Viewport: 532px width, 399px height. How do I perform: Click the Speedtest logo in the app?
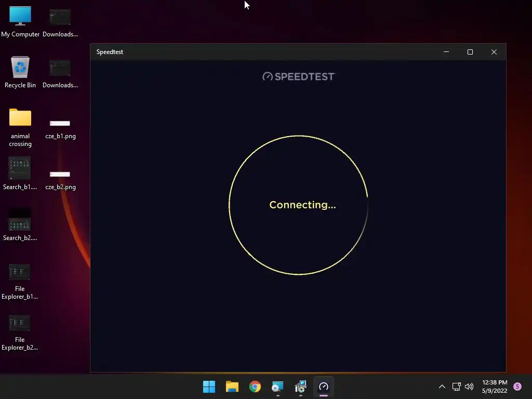point(299,76)
